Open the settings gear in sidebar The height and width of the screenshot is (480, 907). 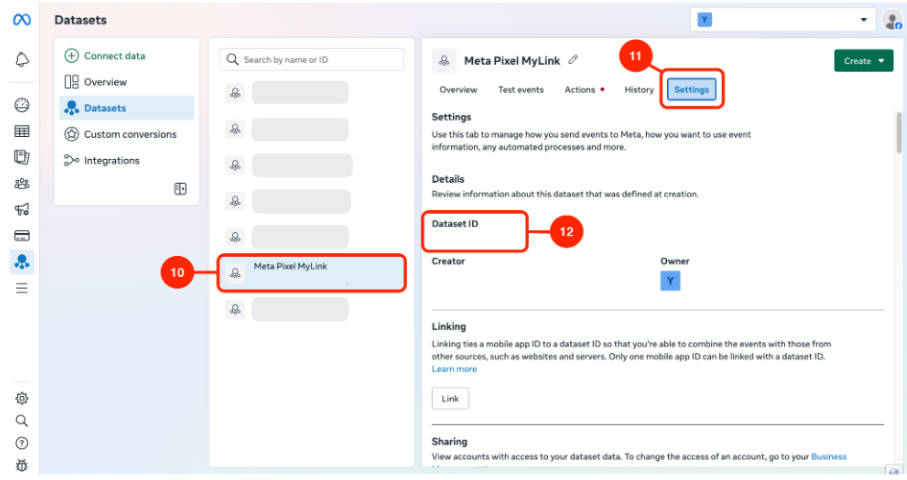21,398
